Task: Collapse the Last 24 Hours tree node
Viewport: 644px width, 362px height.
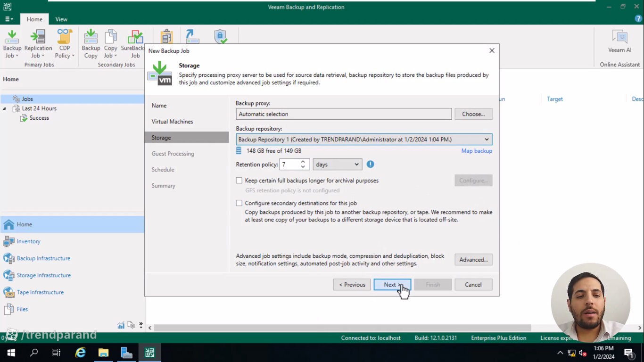Action: point(5,108)
